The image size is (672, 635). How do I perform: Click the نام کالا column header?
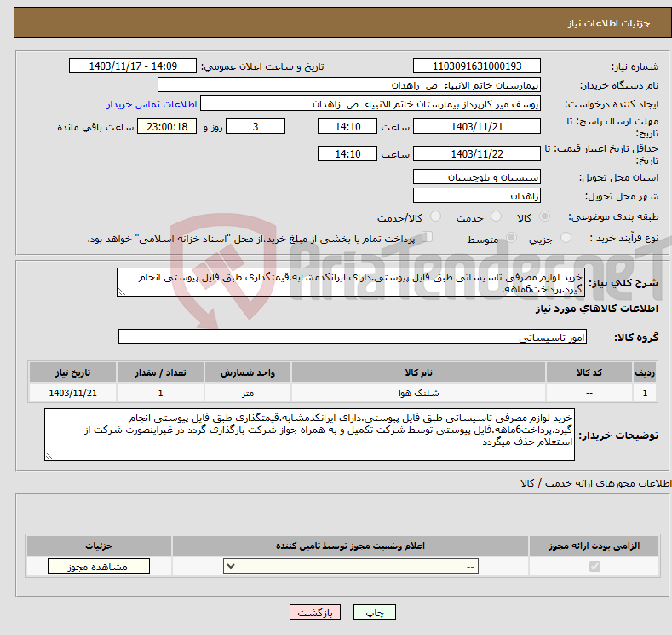pos(418,372)
